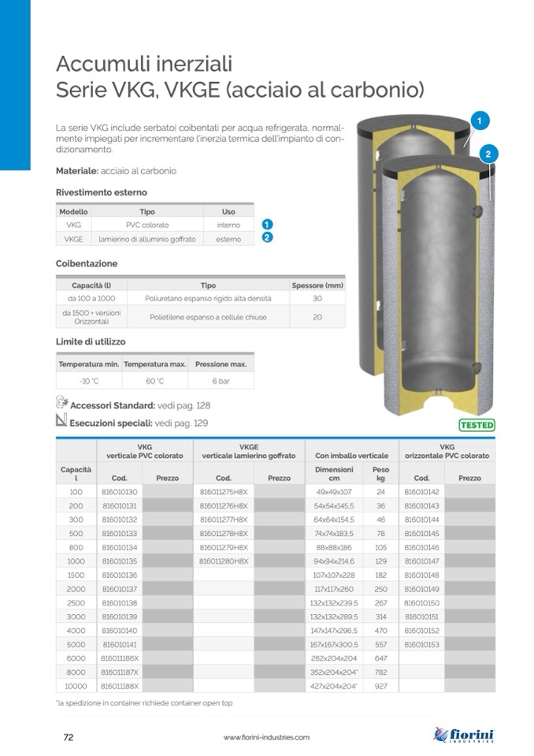This screenshot has height=756, width=534.
Task: Open the www.fiorini-industries.com link
Action: click(266, 737)
